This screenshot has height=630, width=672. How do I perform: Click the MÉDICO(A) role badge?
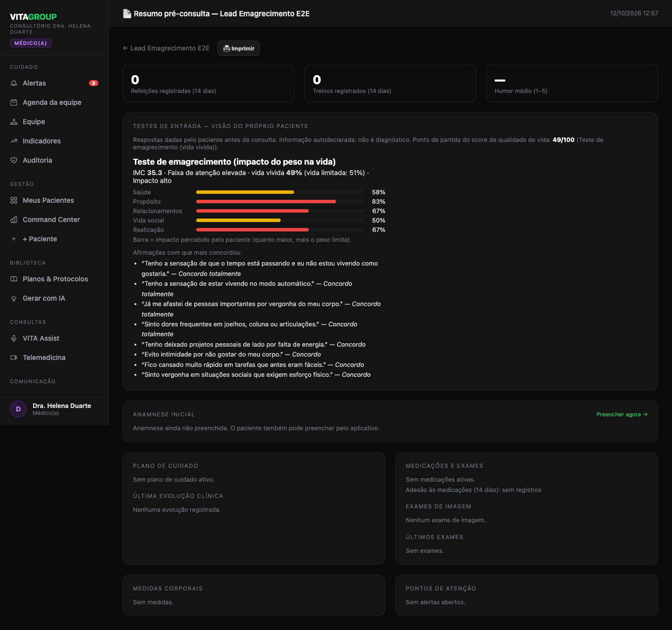coord(31,43)
